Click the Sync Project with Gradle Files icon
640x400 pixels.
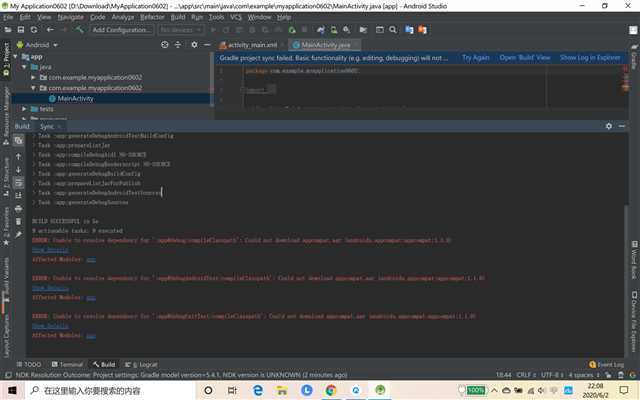321,30
